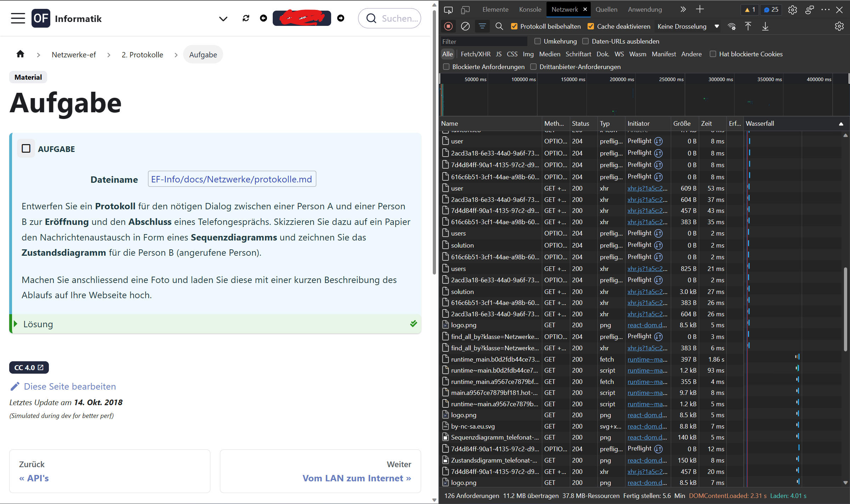Image resolution: width=850 pixels, height=504 pixels.
Task: Go to previous page API's
Action: [110, 471]
